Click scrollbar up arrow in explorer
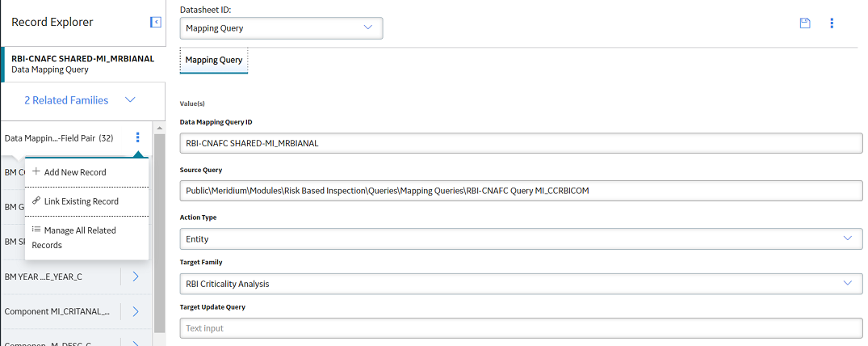 (x=159, y=128)
